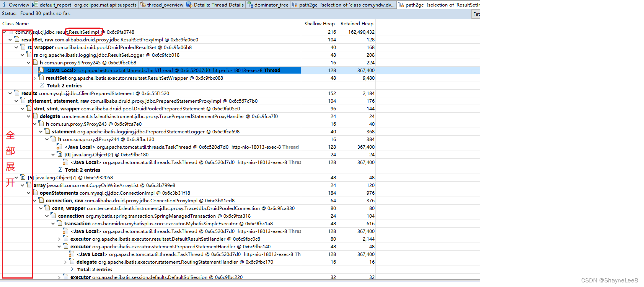Click the 216 shallow heap value

(332, 32)
